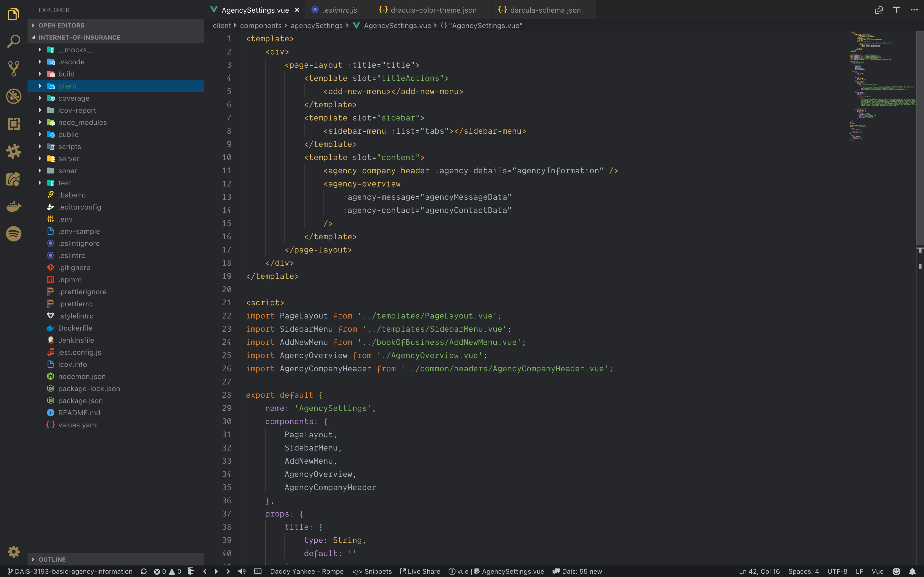The width and height of the screenshot is (924, 577).
Task: Open the Docker panel icon
Action: (x=14, y=207)
